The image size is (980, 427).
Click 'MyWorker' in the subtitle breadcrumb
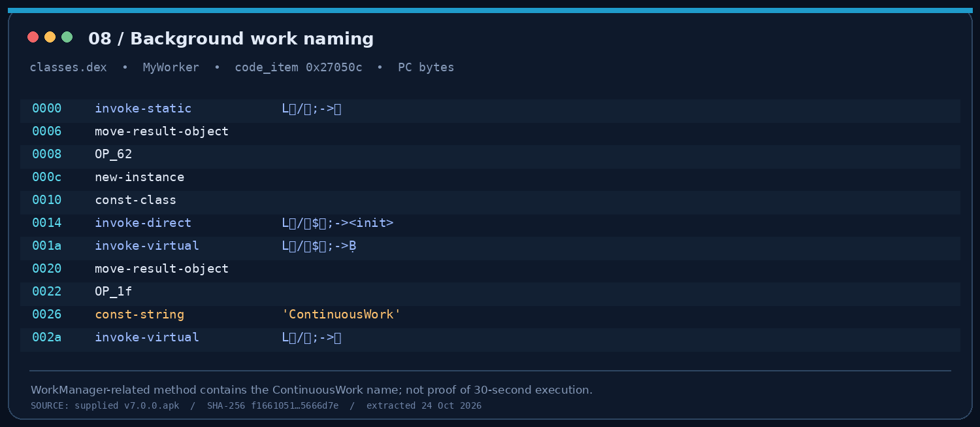click(171, 67)
